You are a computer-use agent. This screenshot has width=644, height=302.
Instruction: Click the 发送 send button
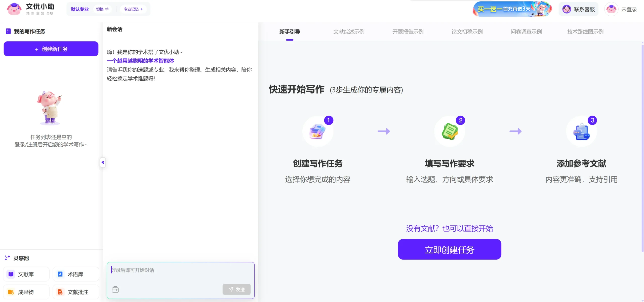[236, 289]
